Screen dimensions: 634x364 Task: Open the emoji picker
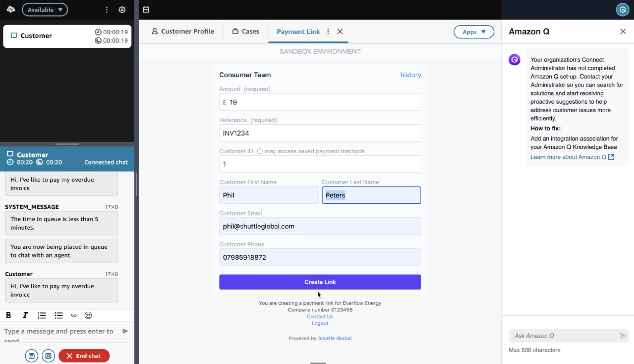88,315
